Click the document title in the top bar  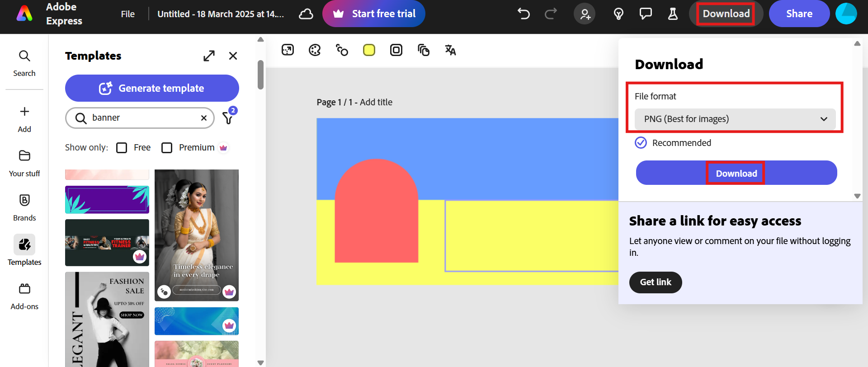point(221,14)
